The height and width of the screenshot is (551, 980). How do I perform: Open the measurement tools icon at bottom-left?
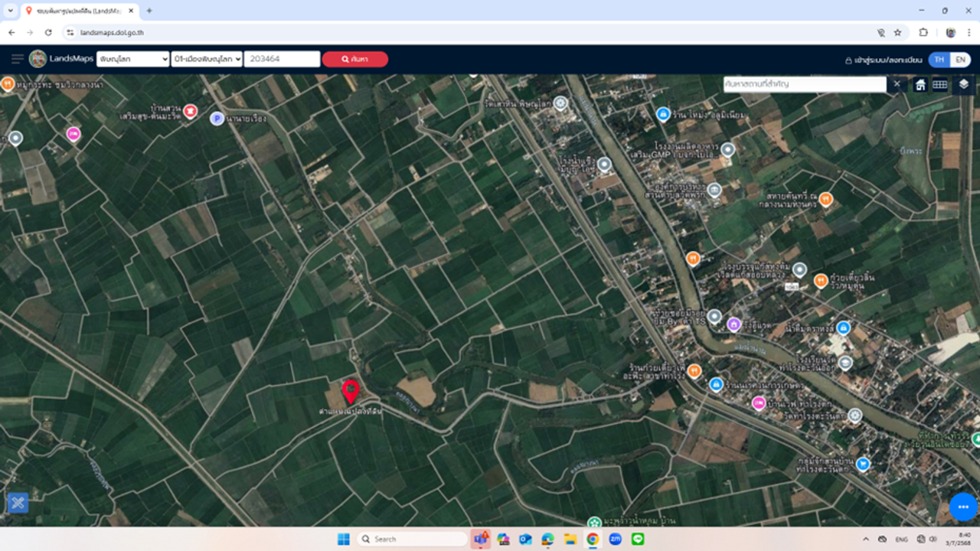pos(18,503)
